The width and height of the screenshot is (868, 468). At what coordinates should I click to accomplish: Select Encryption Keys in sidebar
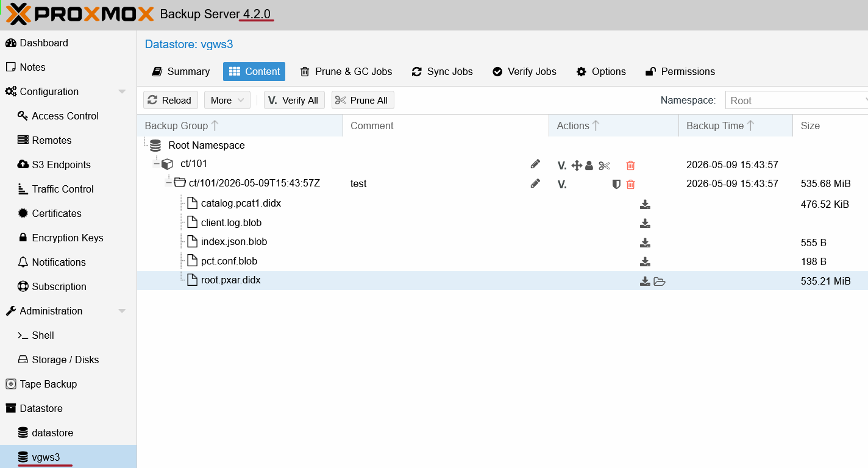coord(68,238)
